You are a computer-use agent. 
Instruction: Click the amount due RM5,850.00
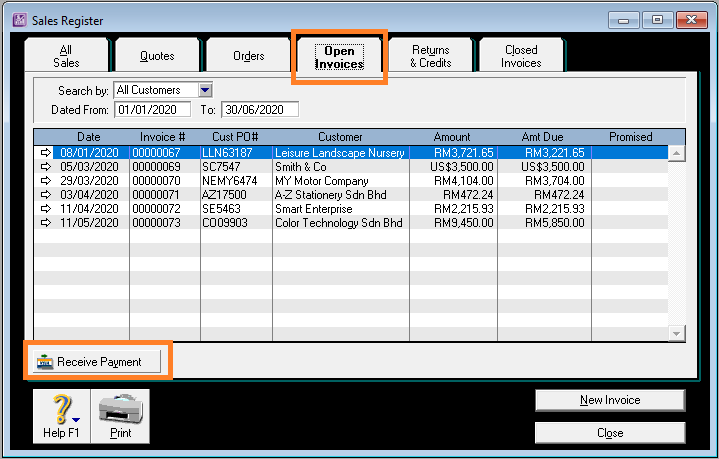pyautogui.click(x=555, y=223)
